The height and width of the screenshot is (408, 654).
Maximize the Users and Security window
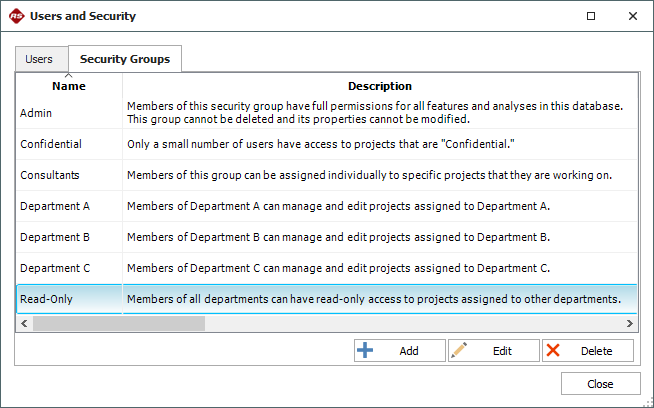tap(591, 16)
